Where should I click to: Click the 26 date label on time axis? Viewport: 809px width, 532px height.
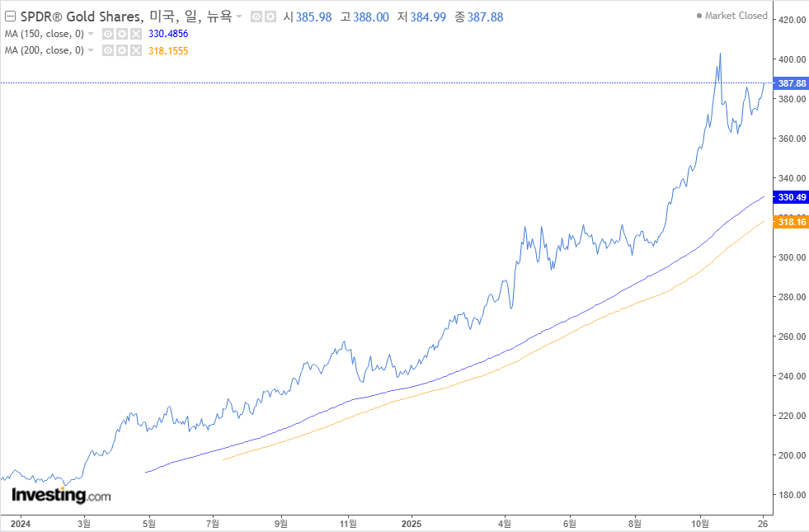click(763, 524)
